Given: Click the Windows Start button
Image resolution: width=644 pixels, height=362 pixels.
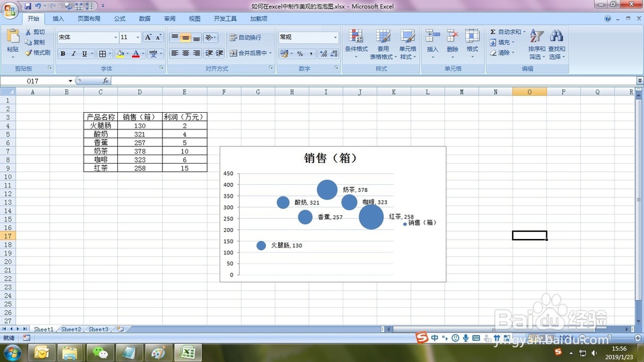Looking at the screenshot, I should coord(12,353).
